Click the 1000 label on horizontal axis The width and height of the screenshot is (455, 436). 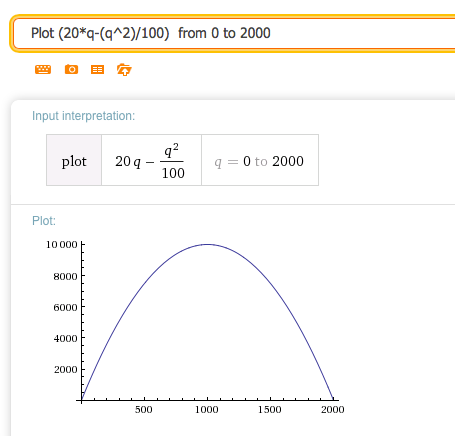207,409
